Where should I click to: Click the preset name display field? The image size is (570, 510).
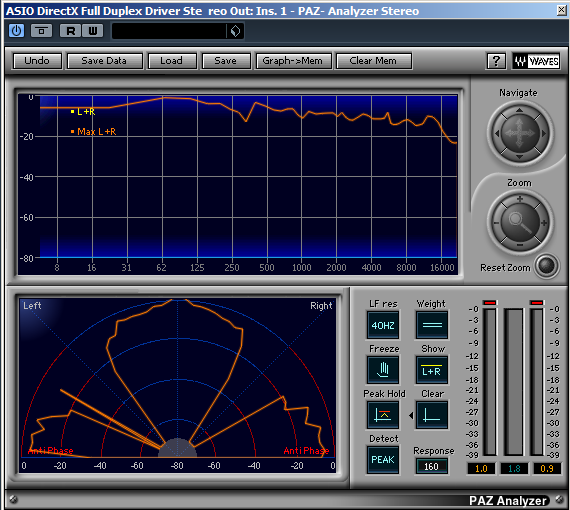tap(169, 31)
